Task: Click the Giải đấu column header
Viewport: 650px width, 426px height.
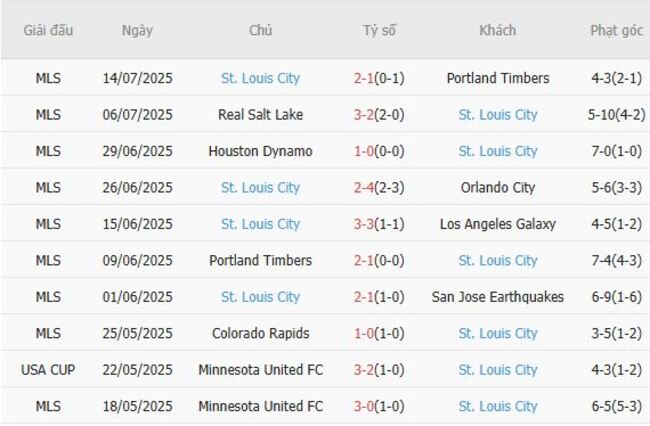Action: [x=47, y=30]
